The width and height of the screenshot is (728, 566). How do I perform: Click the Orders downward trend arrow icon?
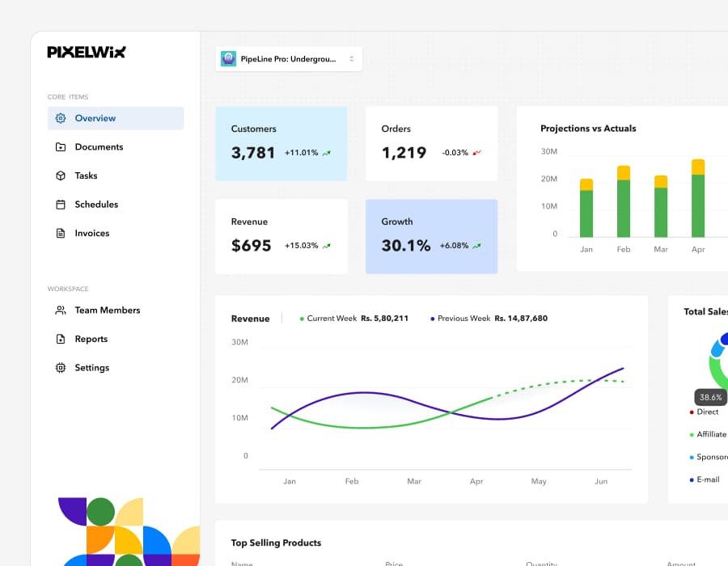click(x=476, y=153)
